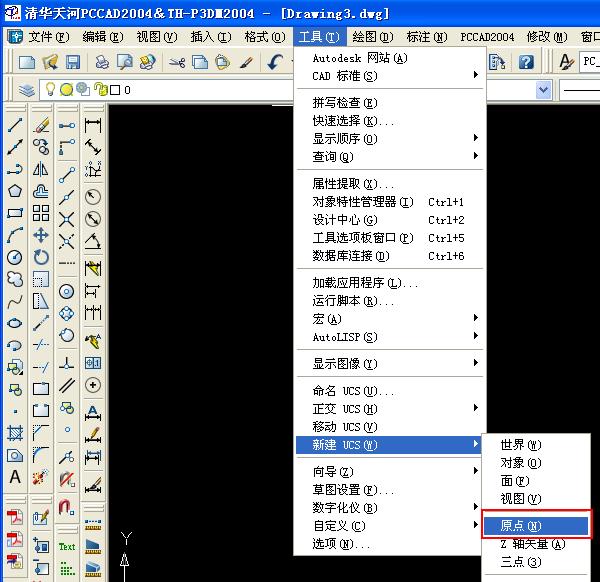Screen dimensions: 600x582
Task: Click the Print Preview icon
Action: click(125, 62)
